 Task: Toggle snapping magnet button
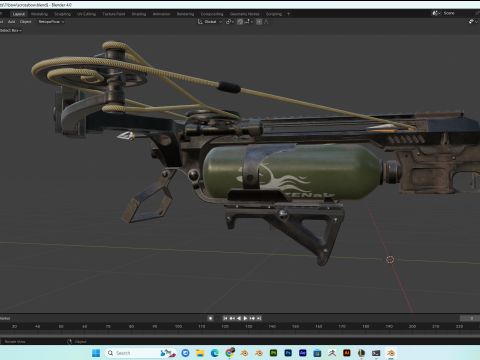pyautogui.click(x=240, y=22)
